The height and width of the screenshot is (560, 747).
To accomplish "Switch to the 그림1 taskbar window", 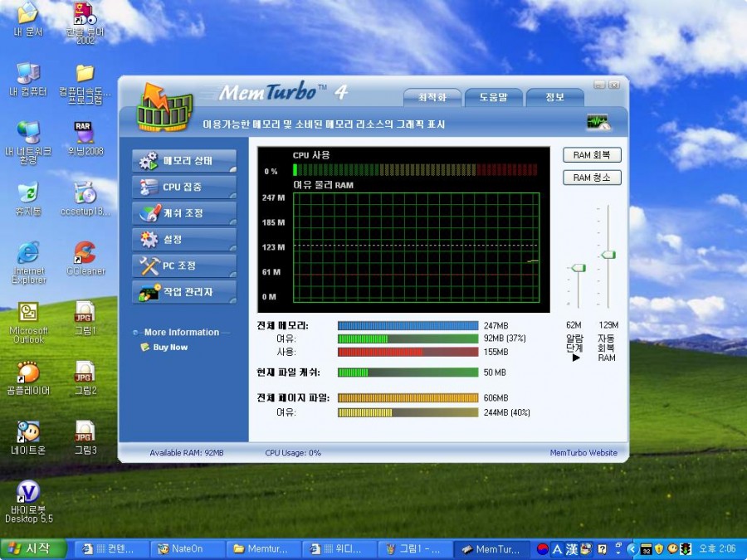I will [x=413, y=549].
